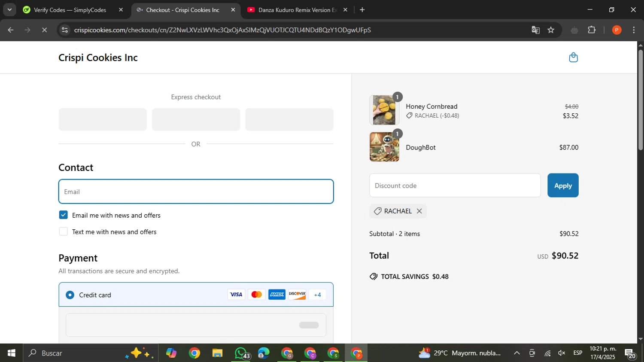Open the shopping bag cart icon
The height and width of the screenshot is (362, 644).
click(573, 58)
